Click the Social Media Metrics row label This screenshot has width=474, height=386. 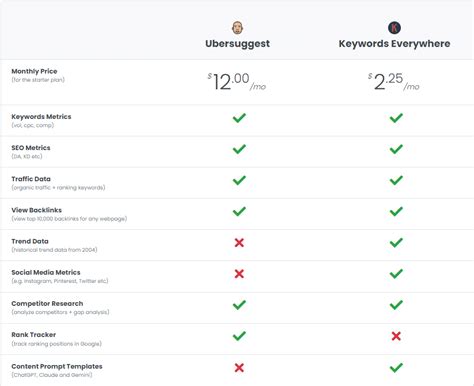[46, 272]
